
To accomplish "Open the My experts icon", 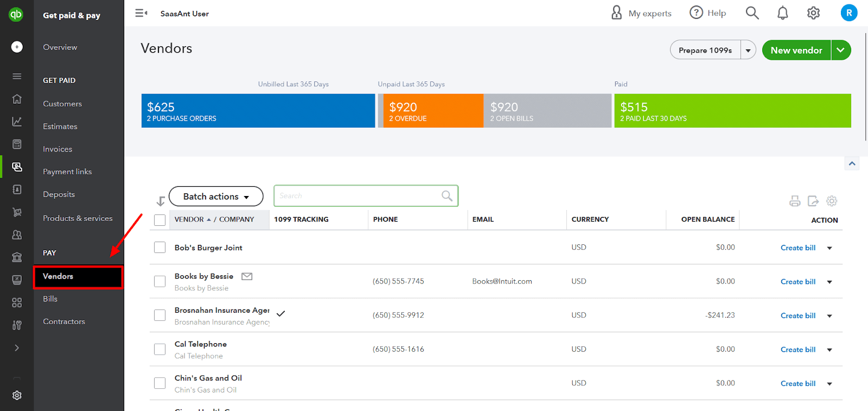I will [x=617, y=12].
